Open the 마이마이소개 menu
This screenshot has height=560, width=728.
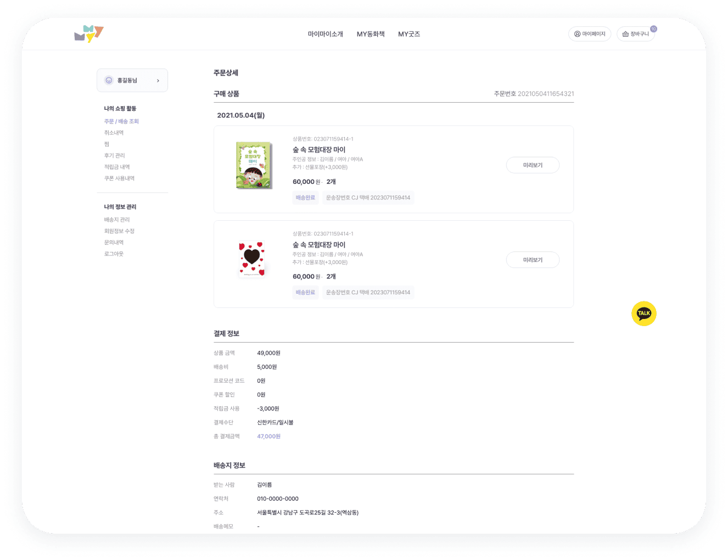pos(325,34)
